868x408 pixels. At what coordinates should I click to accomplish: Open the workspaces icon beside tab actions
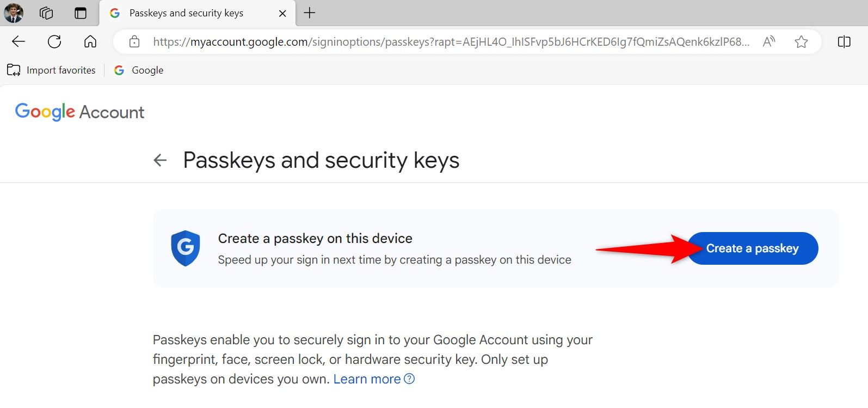point(46,13)
